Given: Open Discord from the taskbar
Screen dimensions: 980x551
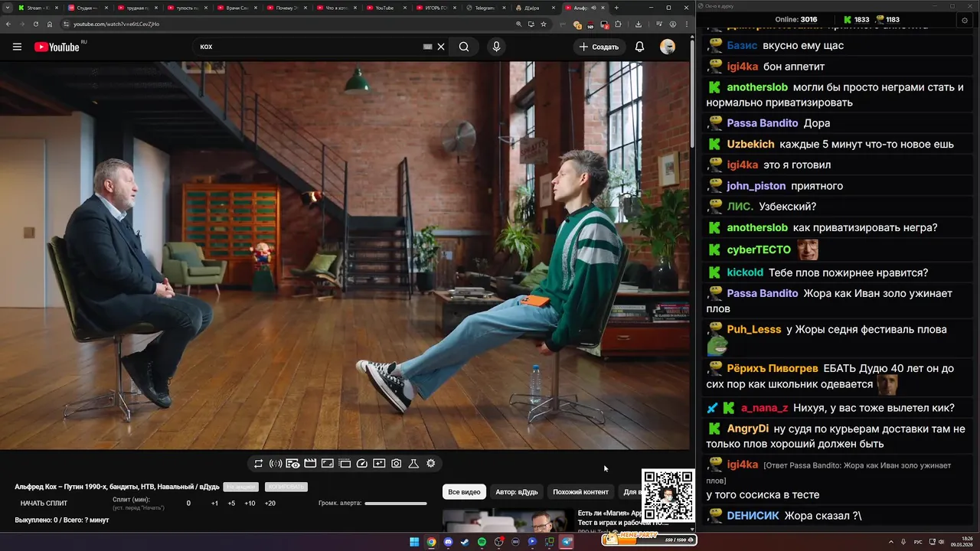Looking at the screenshot, I should 448,542.
